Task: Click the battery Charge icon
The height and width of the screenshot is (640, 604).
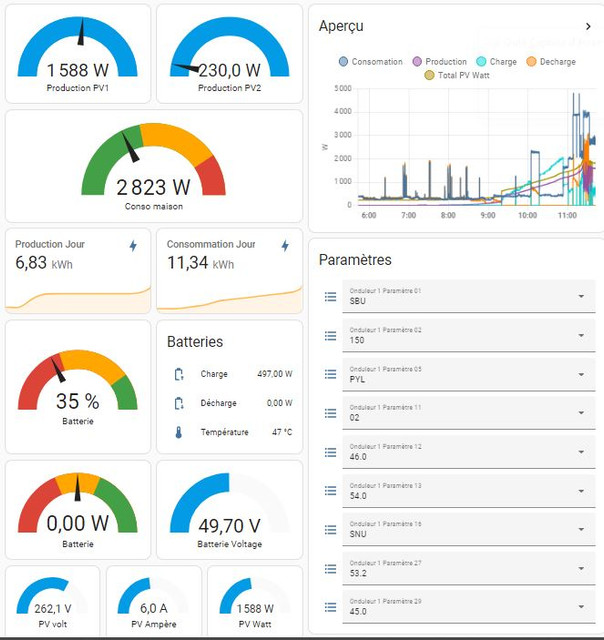Action: pyautogui.click(x=179, y=374)
